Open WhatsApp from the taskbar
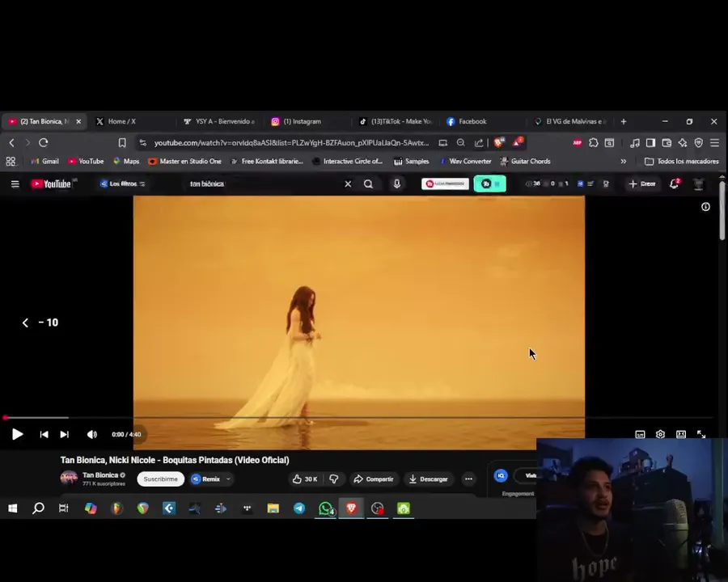Screen dimensions: 728x582 click(325, 508)
